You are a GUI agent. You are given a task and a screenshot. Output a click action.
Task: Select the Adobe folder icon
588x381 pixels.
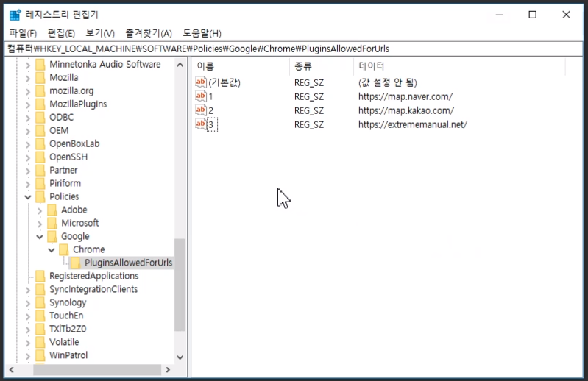tap(52, 210)
